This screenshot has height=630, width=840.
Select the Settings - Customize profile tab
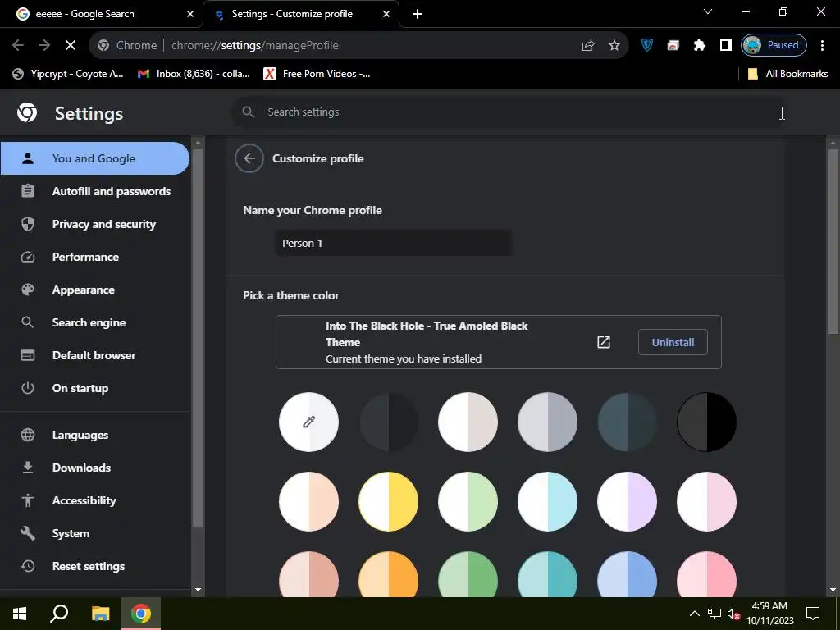click(x=301, y=15)
